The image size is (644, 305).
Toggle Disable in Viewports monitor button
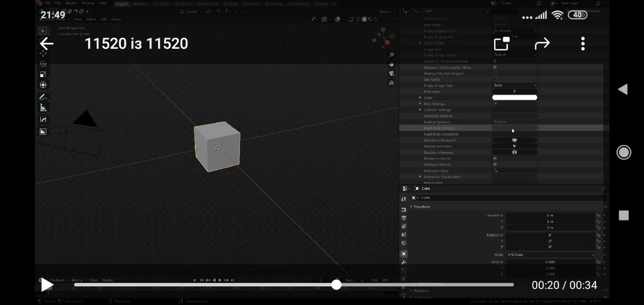[x=514, y=140]
